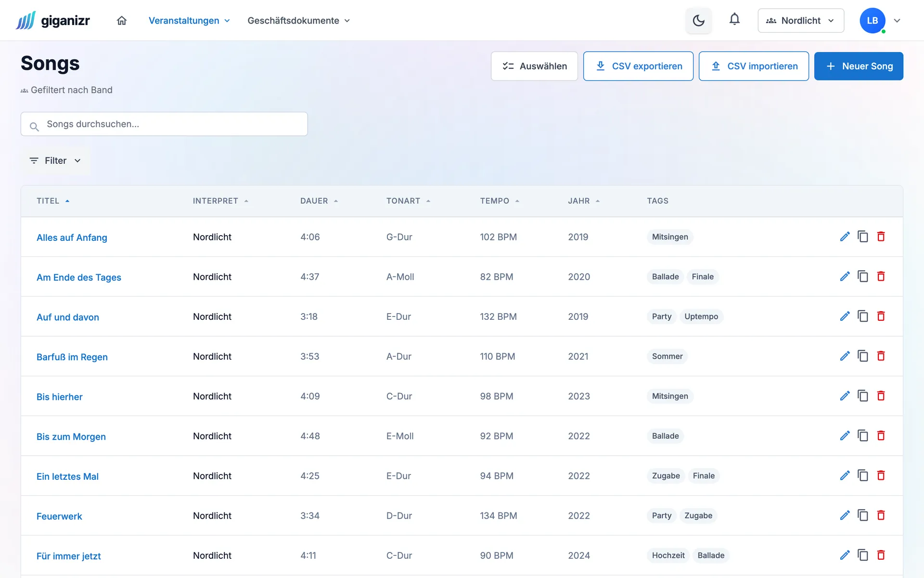Open the song Feuerwerk
924x578 pixels.
point(59,516)
